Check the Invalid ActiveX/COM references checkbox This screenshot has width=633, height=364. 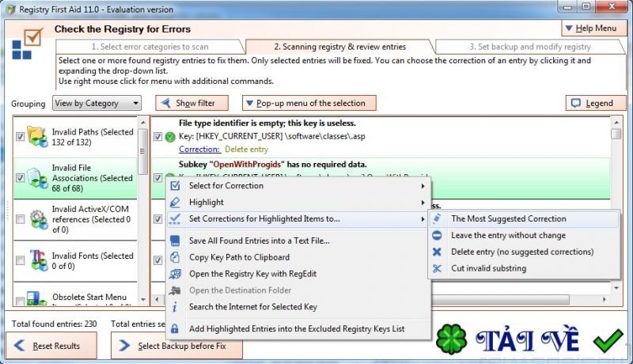(x=21, y=219)
